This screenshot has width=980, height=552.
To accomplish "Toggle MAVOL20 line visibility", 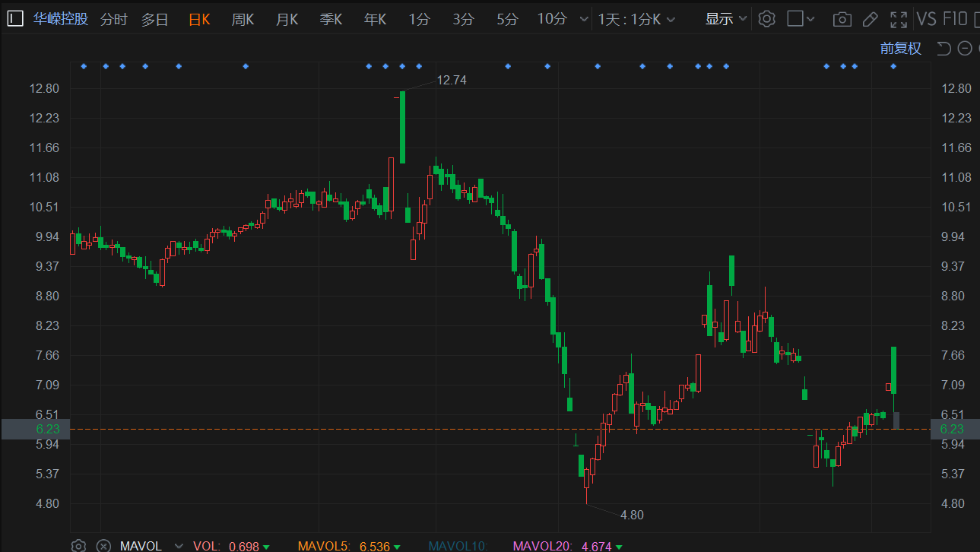I will (566, 546).
